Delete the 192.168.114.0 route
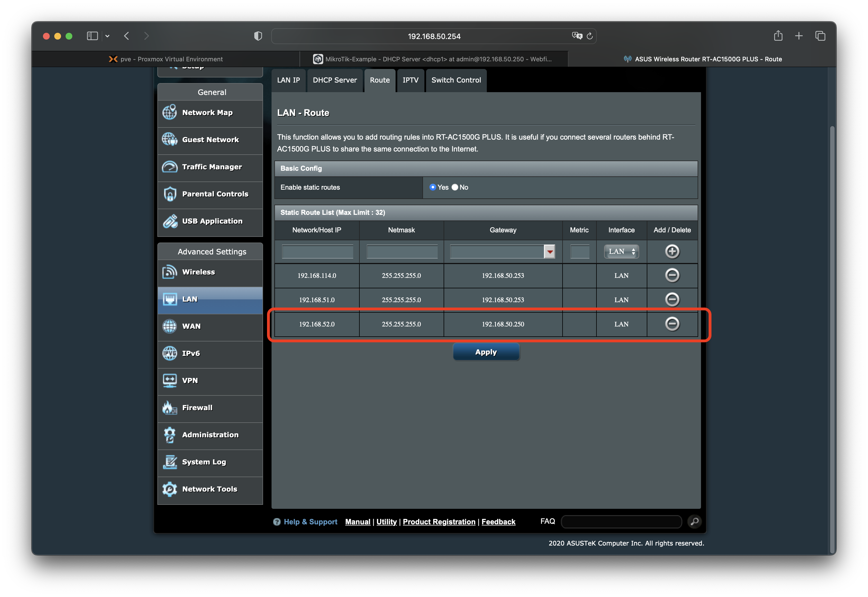The image size is (868, 597). tap(672, 275)
